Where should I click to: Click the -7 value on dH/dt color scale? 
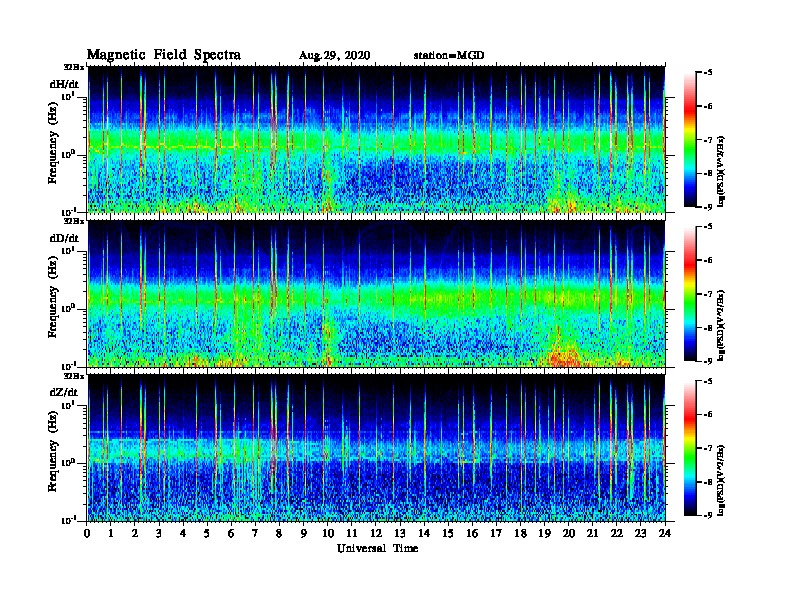(x=708, y=140)
